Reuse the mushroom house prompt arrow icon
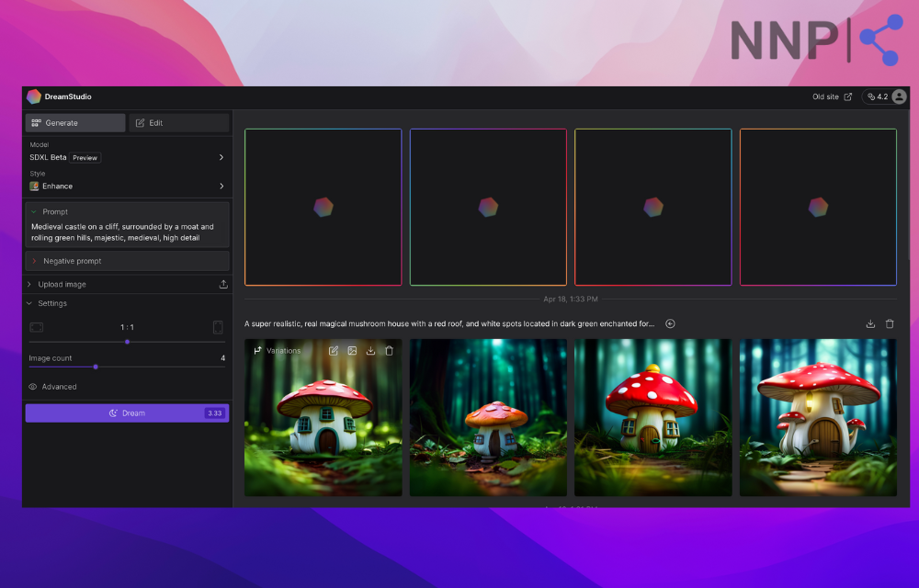919x588 pixels. click(670, 323)
